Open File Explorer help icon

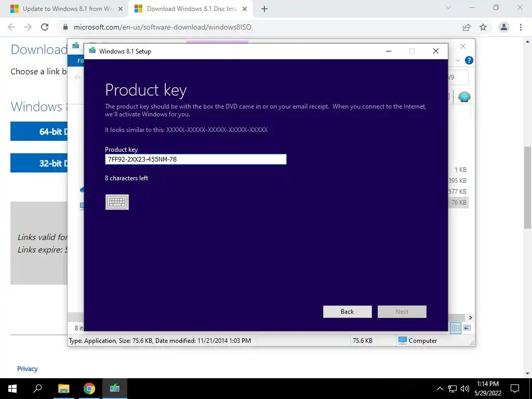pyautogui.click(x=469, y=60)
